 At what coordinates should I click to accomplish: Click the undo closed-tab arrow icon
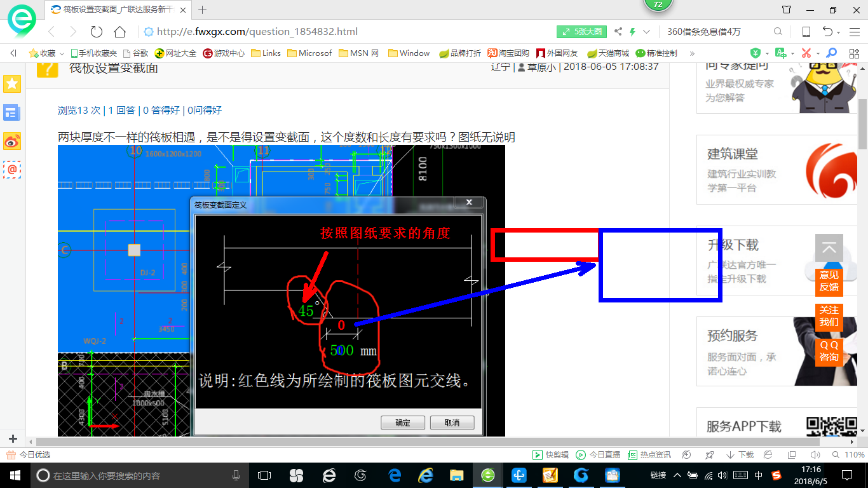[x=827, y=32]
